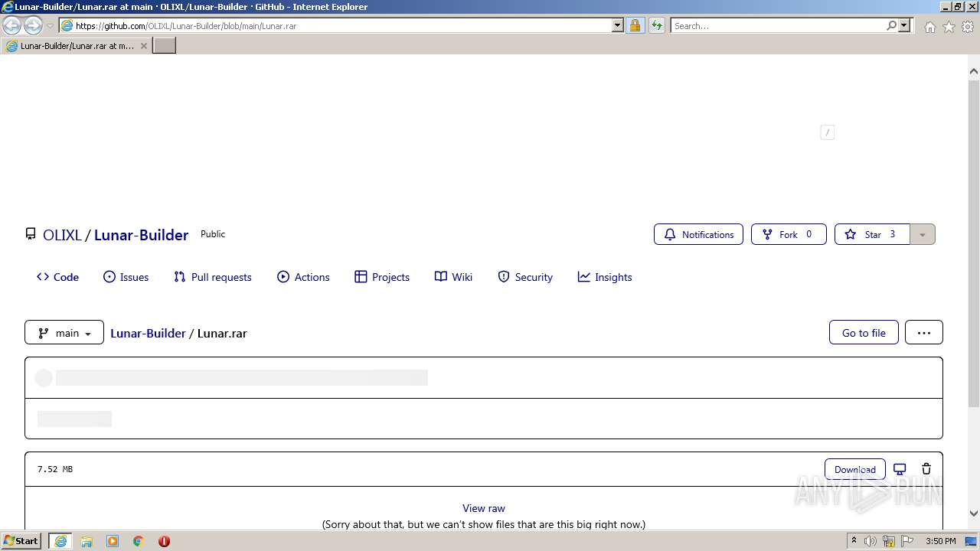Open the three-dots more options menu
The height and width of the screenshot is (551, 980).
pyautogui.click(x=924, y=332)
